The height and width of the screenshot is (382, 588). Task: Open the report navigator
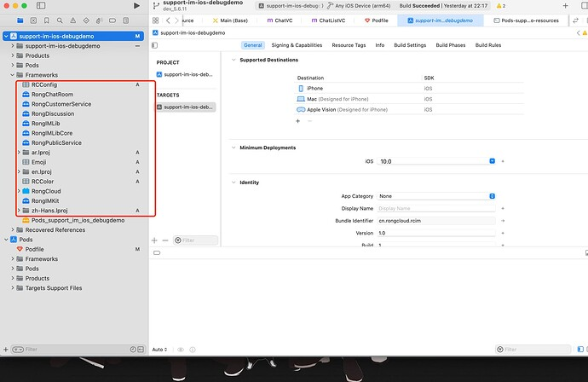tap(125, 20)
